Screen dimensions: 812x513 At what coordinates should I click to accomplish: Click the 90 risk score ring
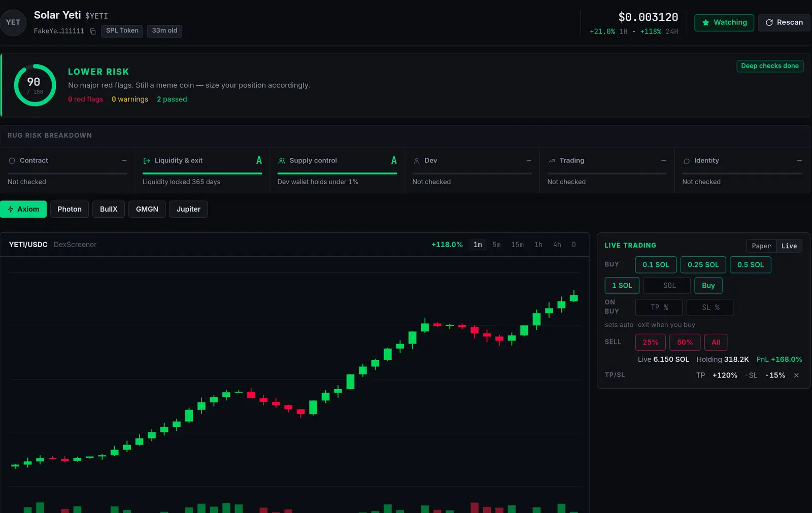click(x=35, y=85)
